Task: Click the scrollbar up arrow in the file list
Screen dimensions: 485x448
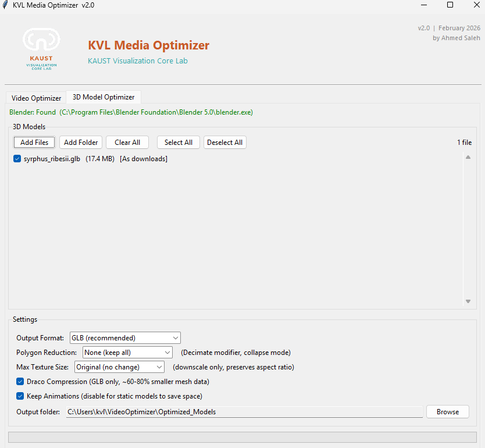Action: (468, 156)
